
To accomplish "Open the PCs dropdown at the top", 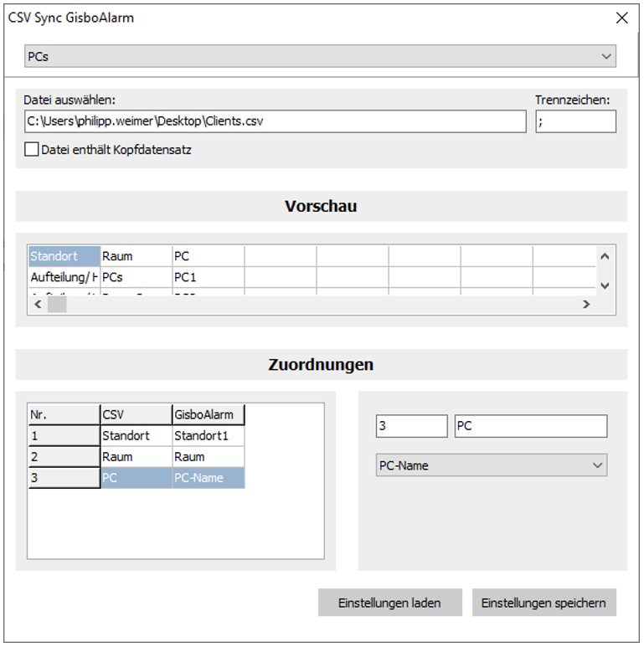I will coord(320,56).
